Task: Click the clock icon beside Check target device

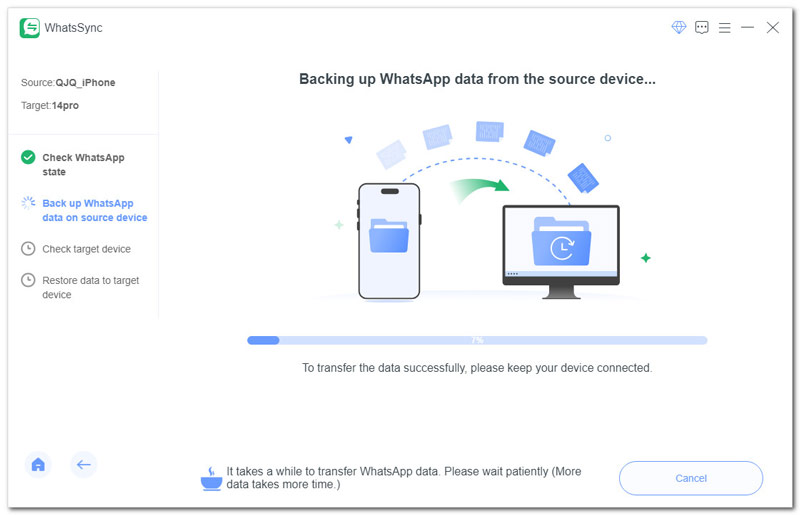Action: click(x=28, y=249)
